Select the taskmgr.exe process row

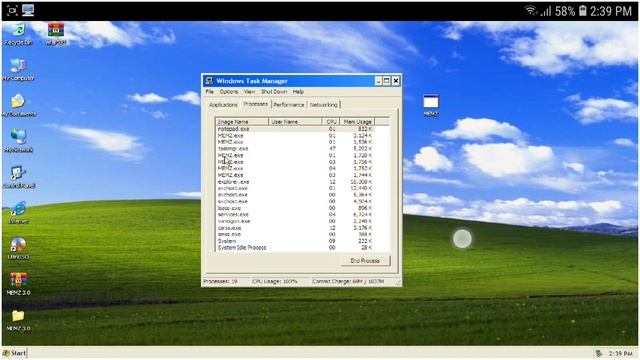coord(302,149)
